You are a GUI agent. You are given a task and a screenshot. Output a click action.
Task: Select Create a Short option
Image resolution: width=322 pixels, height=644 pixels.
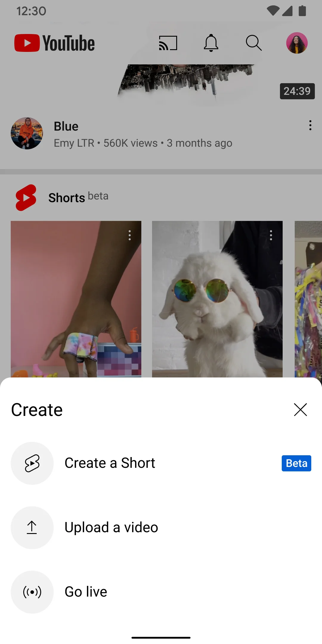[x=110, y=463]
